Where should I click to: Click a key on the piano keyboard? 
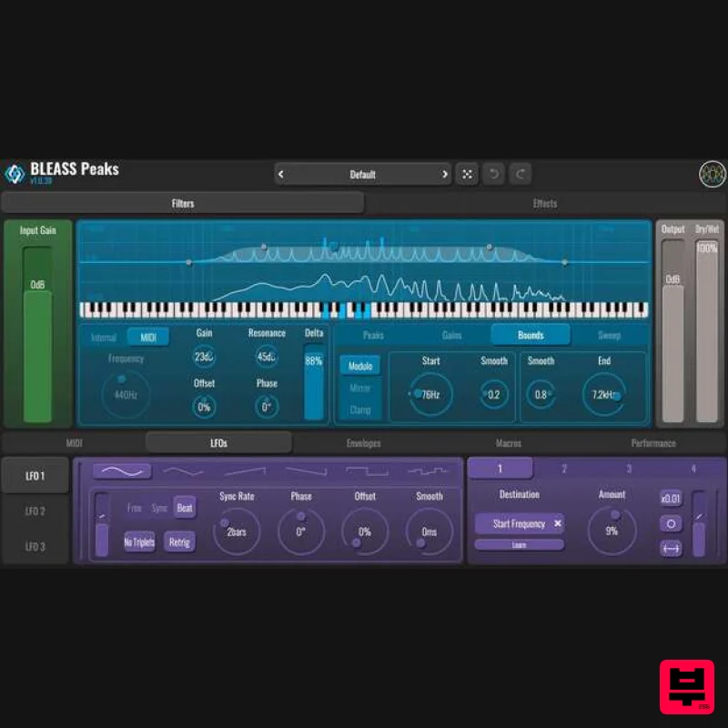click(364, 310)
